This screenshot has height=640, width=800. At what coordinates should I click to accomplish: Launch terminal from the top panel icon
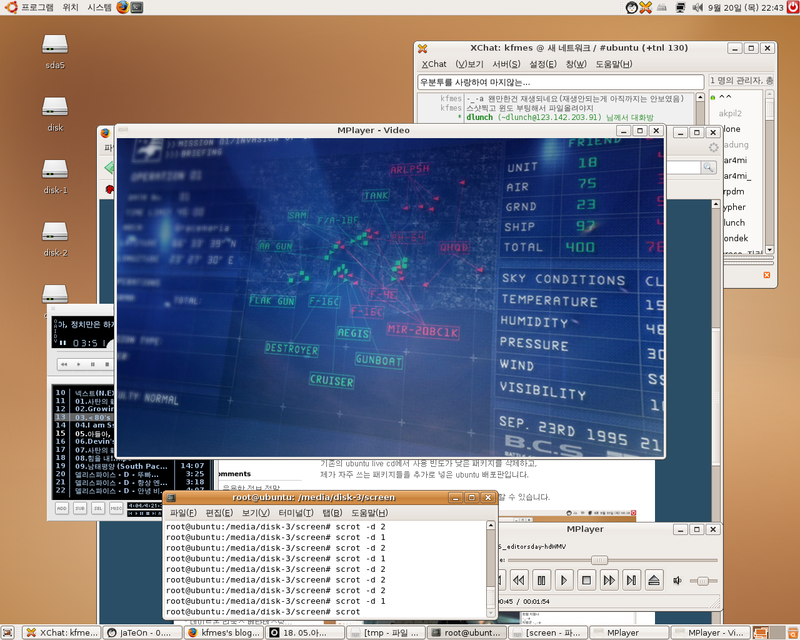point(137,7)
